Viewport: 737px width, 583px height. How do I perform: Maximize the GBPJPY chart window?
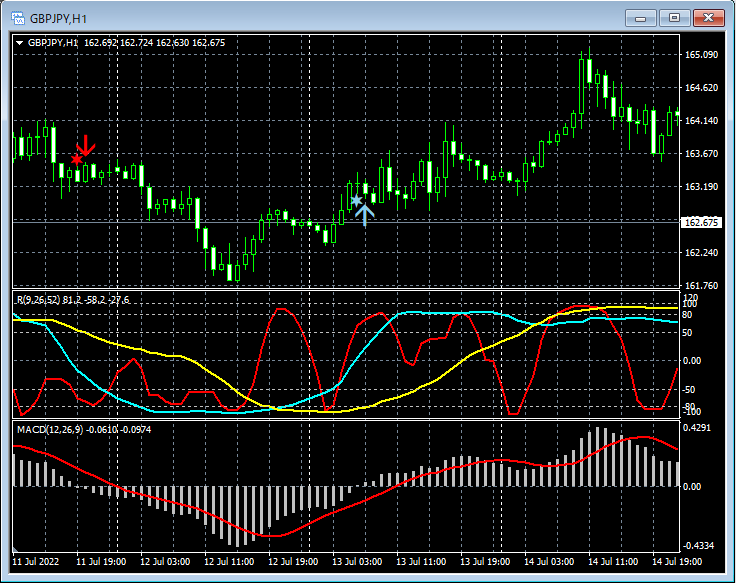click(675, 17)
